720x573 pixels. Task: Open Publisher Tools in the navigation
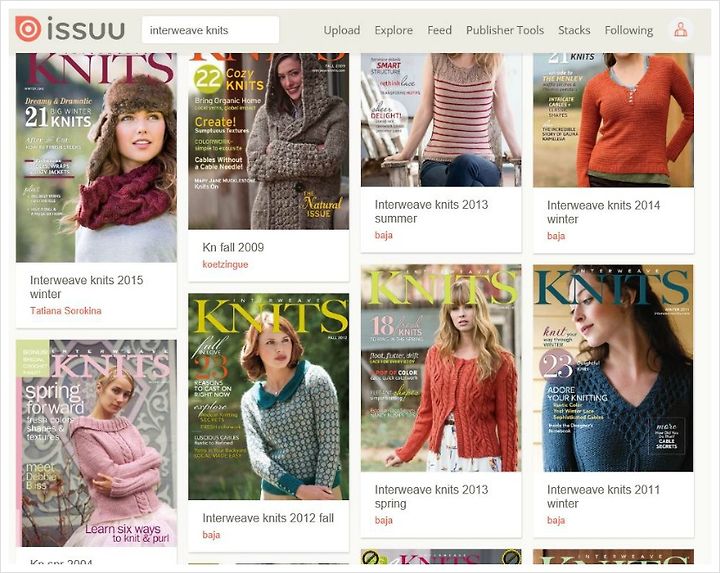coord(505,30)
